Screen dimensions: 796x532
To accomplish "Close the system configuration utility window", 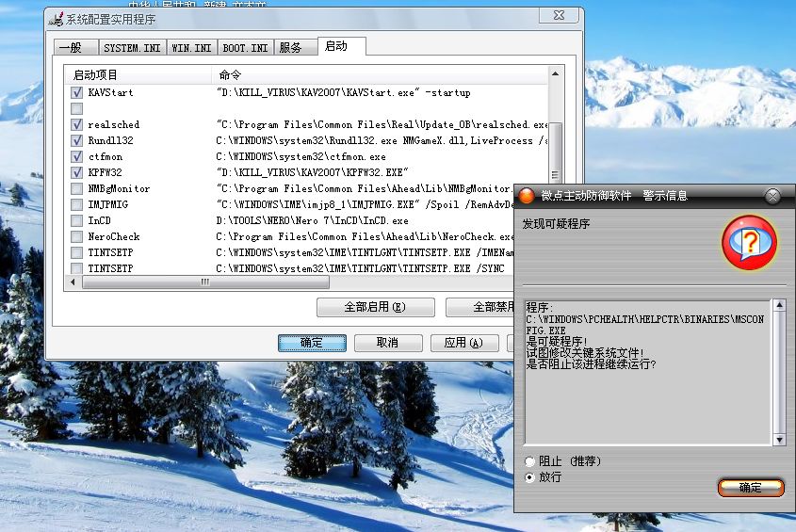I will click(x=559, y=15).
